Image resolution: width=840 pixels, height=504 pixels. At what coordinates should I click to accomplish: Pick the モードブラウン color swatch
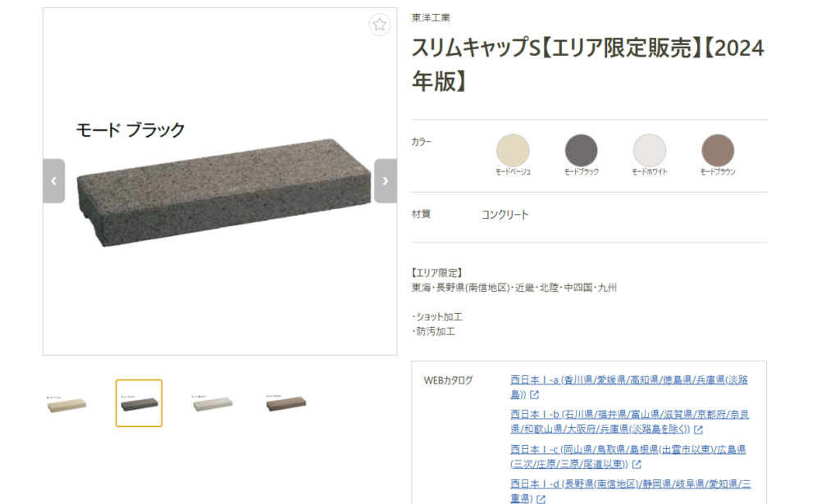coord(718,150)
